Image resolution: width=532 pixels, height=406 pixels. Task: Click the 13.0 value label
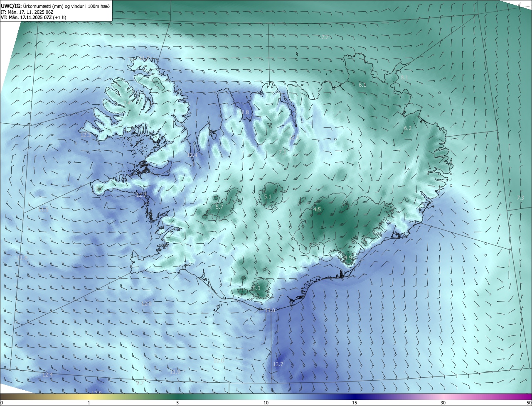[270, 311]
